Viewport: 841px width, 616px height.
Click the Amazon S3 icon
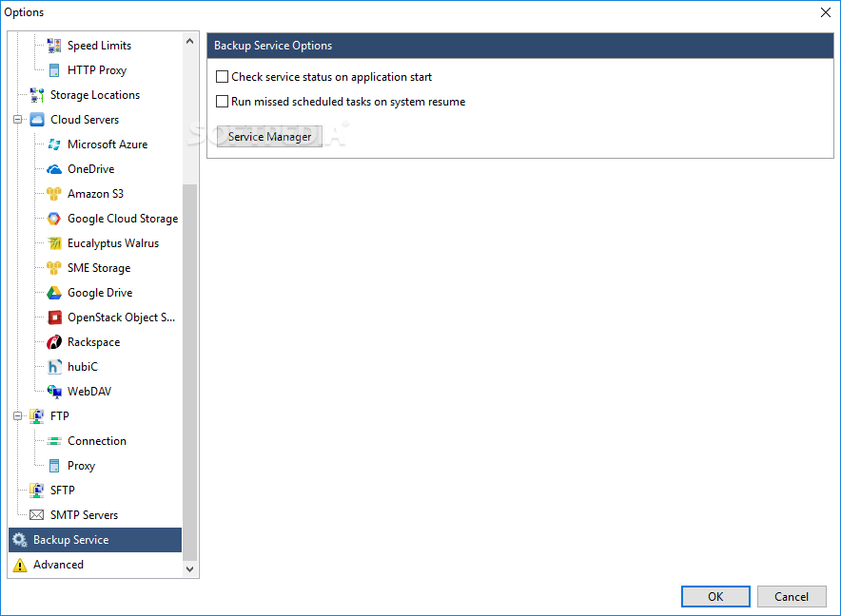click(x=54, y=194)
